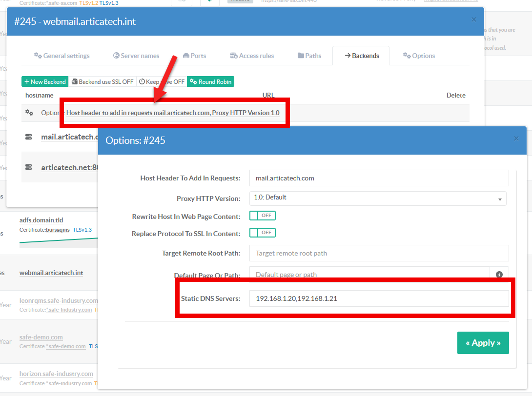532x396 pixels.
Task: Toggle Backend use SSL OFF button
Action: tap(102, 82)
